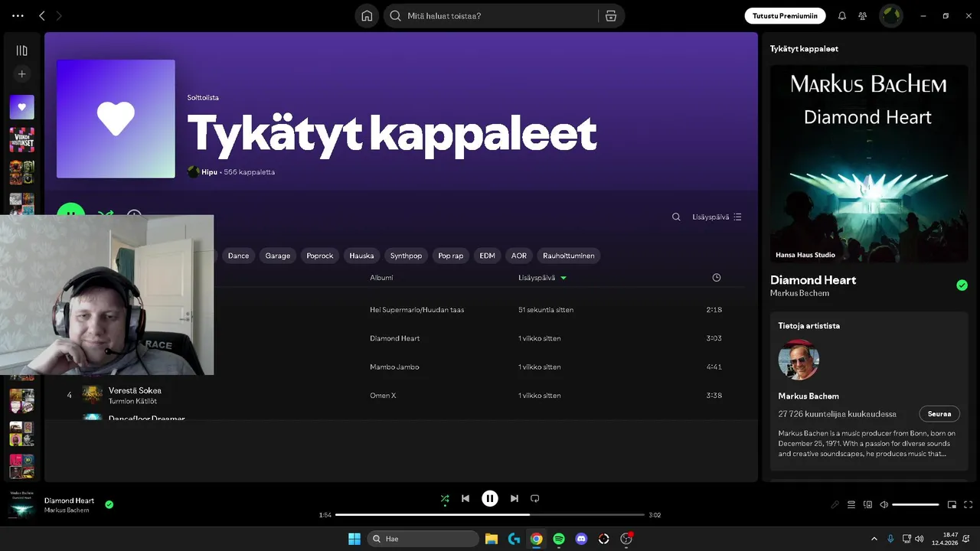Go back with the left arrow
Viewport: 980px width, 551px height.
pyautogui.click(x=42, y=15)
